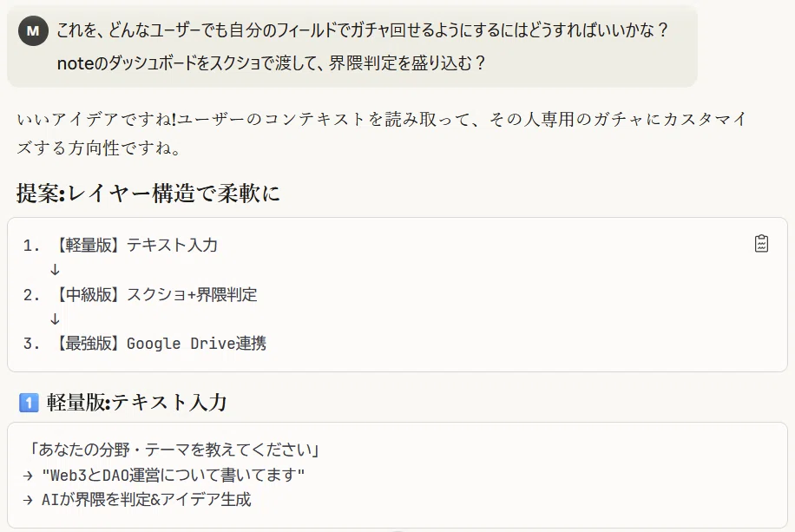Click the 【最強版】Google Drive連携 line
This screenshot has width=795, height=532.
tap(160, 344)
